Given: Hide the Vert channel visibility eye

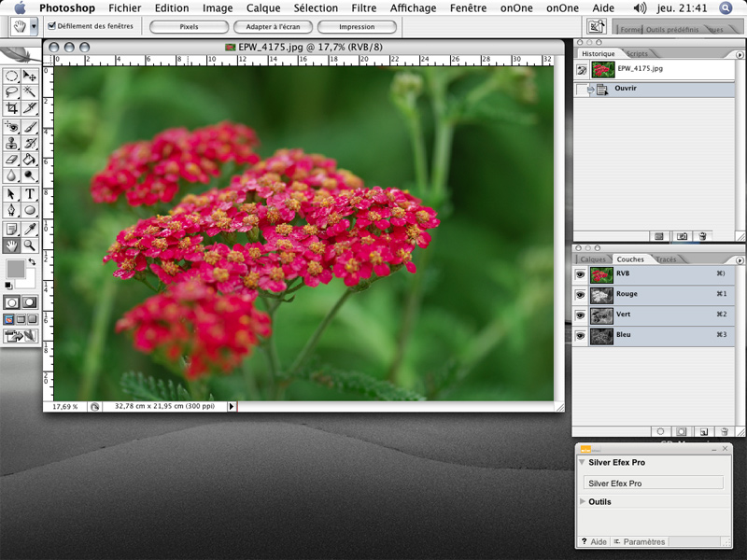Looking at the screenshot, I should pos(580,315).
